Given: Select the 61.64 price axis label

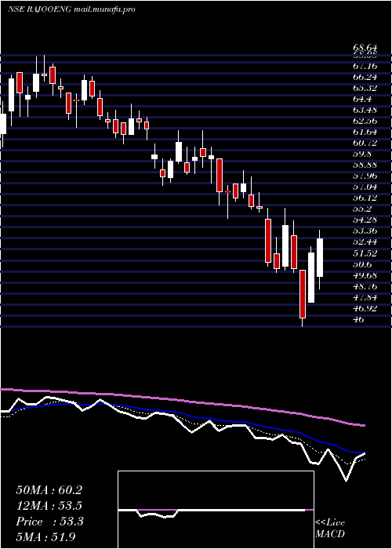Looking at the screenshot, I should pos(365,132).
